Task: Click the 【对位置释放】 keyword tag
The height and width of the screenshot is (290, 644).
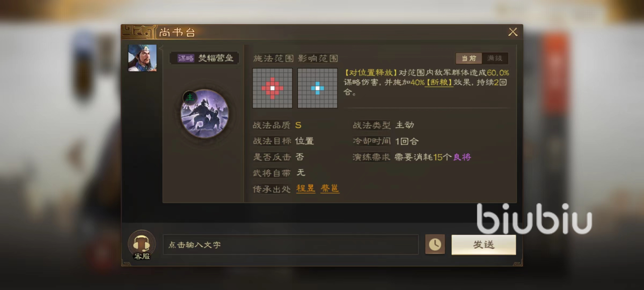Action: click(371, 73)
